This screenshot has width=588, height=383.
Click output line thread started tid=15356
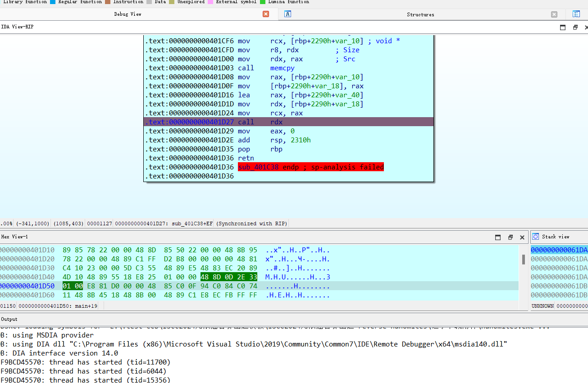(x=86, y=380)
